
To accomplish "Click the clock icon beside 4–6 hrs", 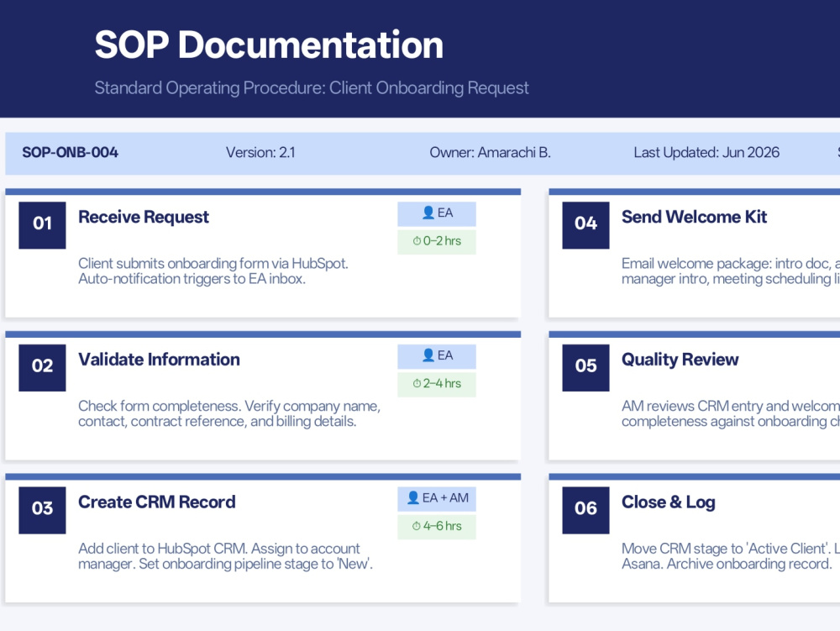I will click(417, 526).
